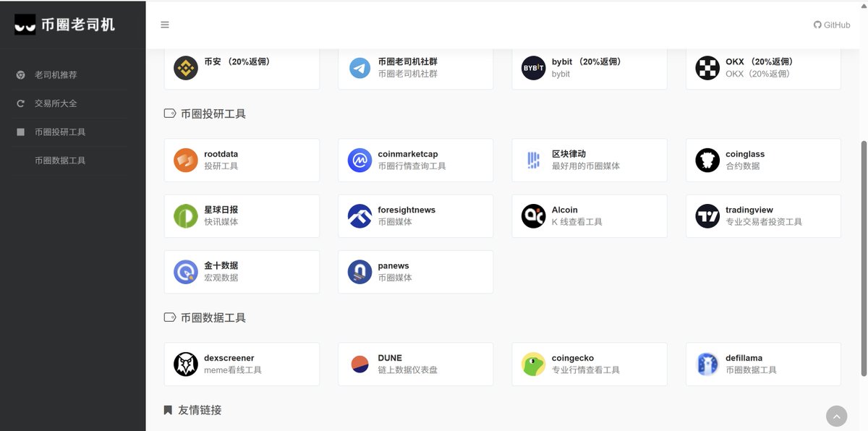Click the K 线查看工具 description text
This screenshot has height=431, width=868.
tap(577, 222)
